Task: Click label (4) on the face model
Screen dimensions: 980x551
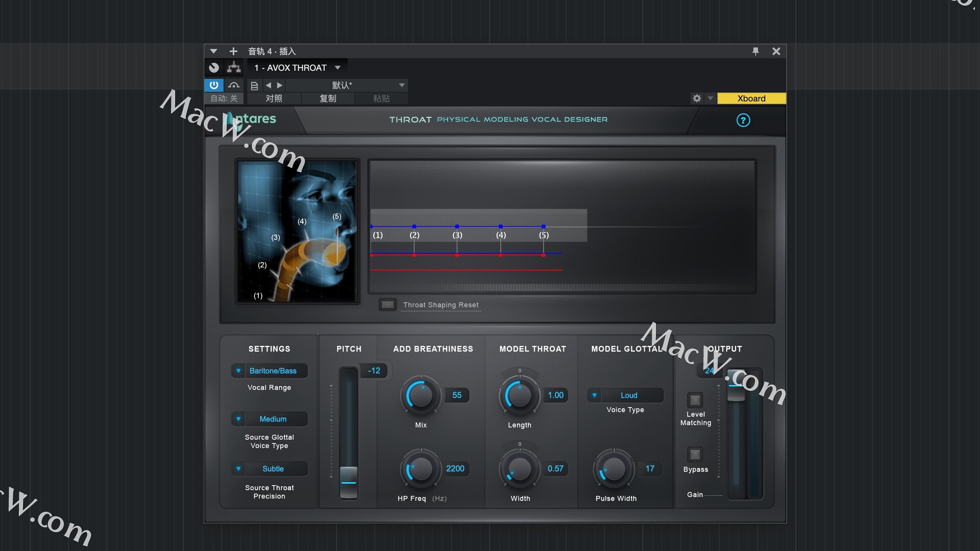Action: coord(302,221)
